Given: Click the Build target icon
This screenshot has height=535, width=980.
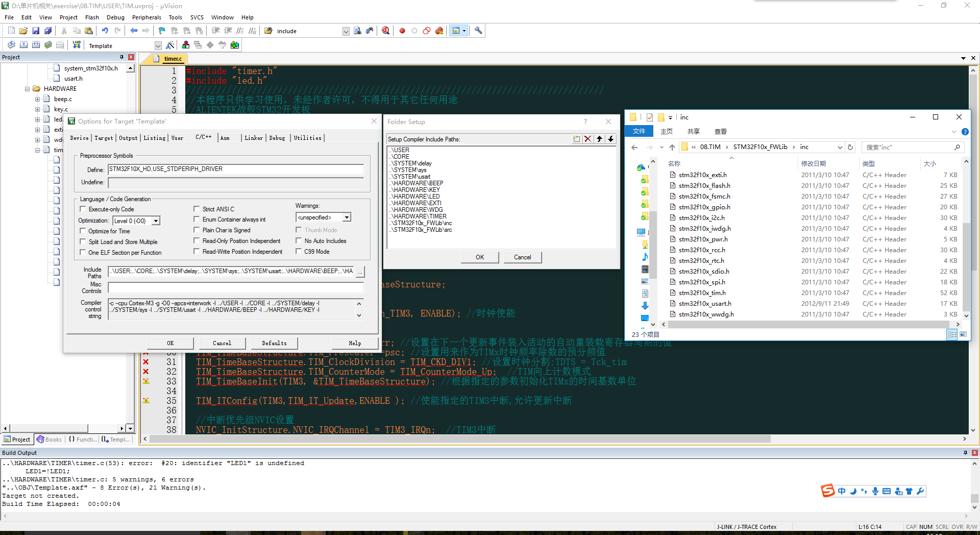Looking at the screenshot, I should 23,45.
